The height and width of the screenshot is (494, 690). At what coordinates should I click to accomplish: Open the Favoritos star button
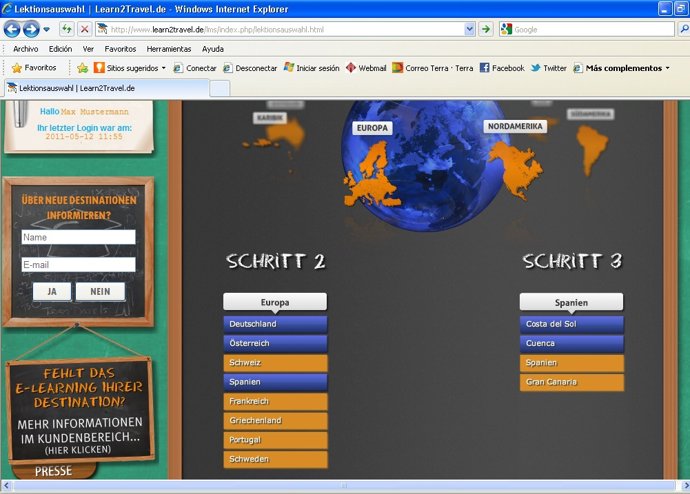pyautogui.click(x=34, y=68)
